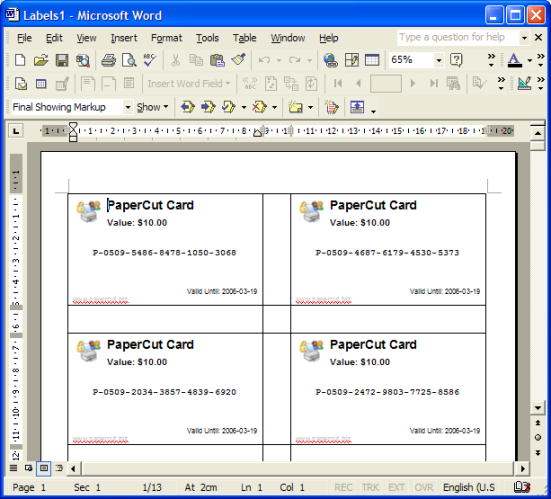Open the Reviewing Pane icon
Image resolution: width=551 pixels, height=499 pixels.
[357, 107]
